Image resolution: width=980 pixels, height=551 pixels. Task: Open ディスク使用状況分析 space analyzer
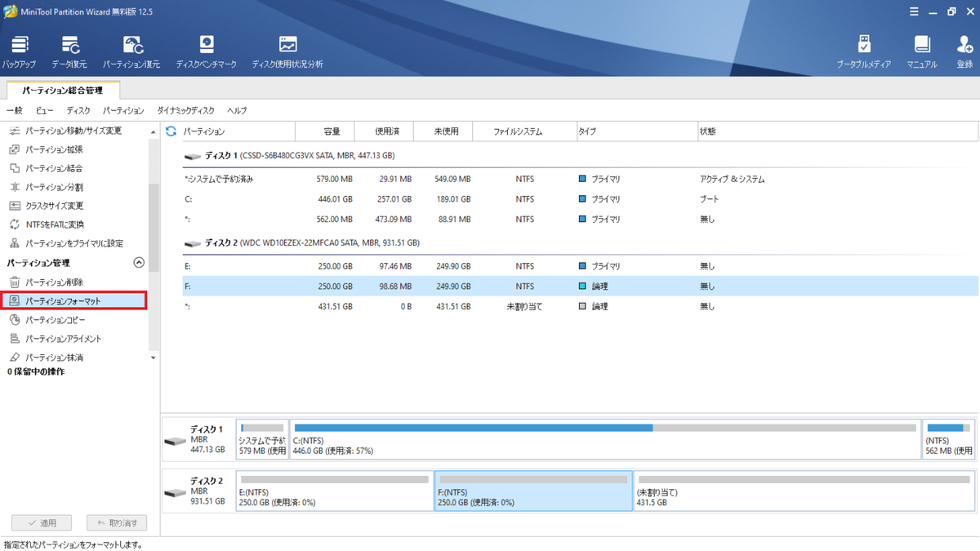tap(287, 51)
